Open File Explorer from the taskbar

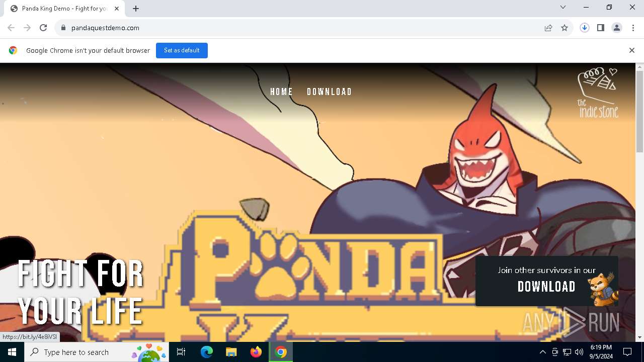pyautogui.click(x=231, y=352)
